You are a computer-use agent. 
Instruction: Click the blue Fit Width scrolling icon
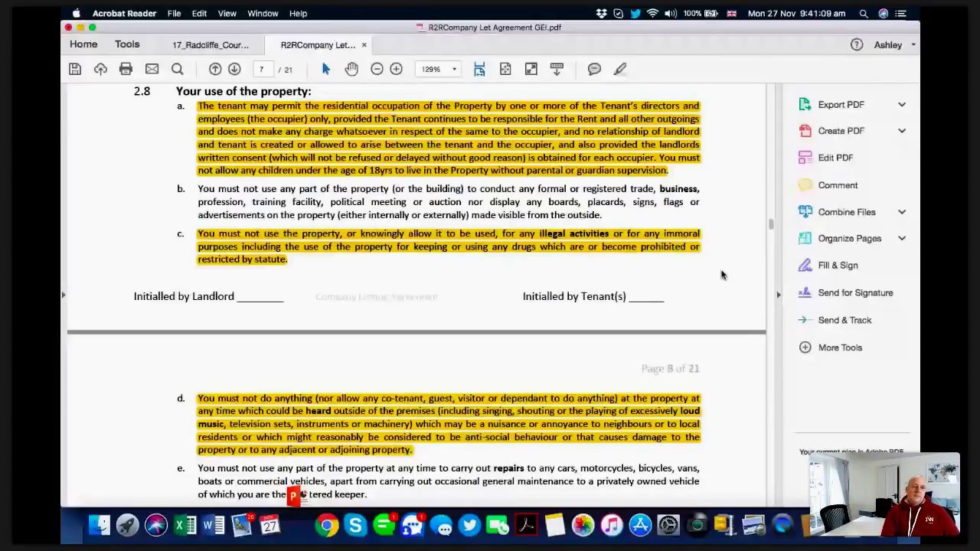click(x=479, y=70)
